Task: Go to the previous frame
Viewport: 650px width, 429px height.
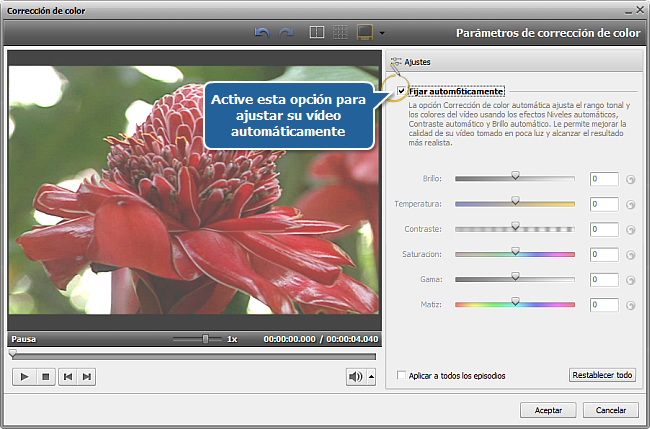Action: (67, 376)
